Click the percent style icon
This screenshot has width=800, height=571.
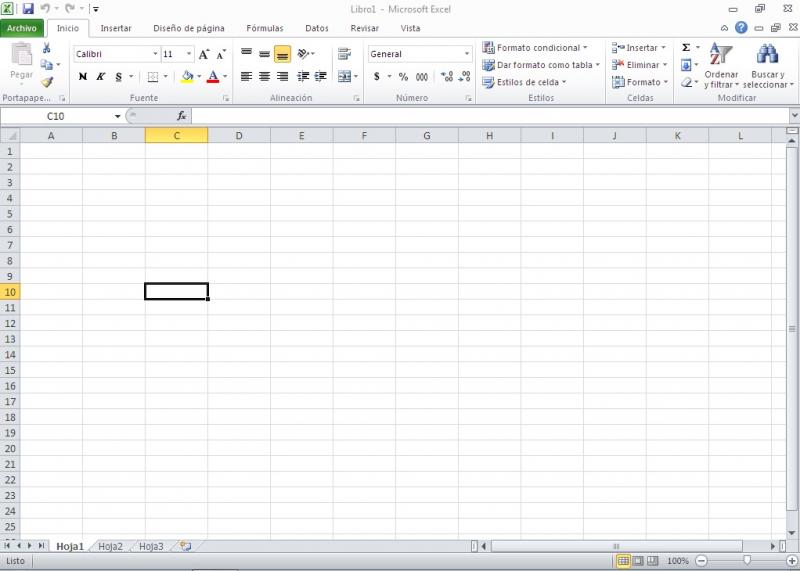(403, 77)
